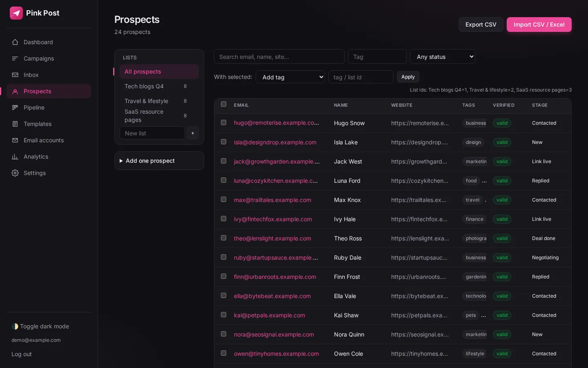Check the box for Nora Quinn's row
The width and height of the screenshot is (588, 368).
click(223, 334)
